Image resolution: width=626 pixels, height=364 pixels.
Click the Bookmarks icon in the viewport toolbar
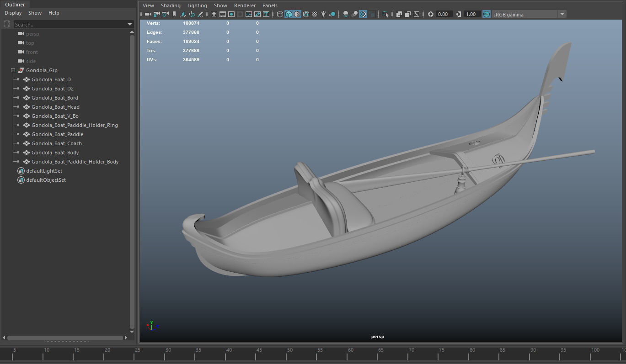174,14
